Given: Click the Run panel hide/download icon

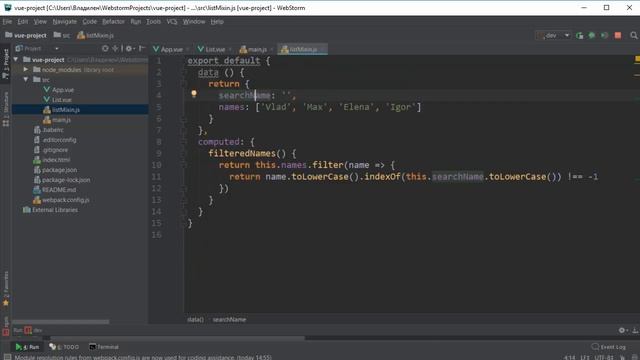Looking at the screenshot, I should point(635,330).
